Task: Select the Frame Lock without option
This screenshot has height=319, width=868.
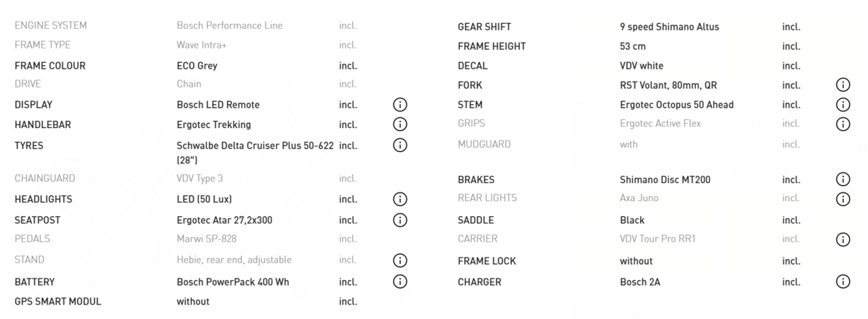Action: (636, 261)
